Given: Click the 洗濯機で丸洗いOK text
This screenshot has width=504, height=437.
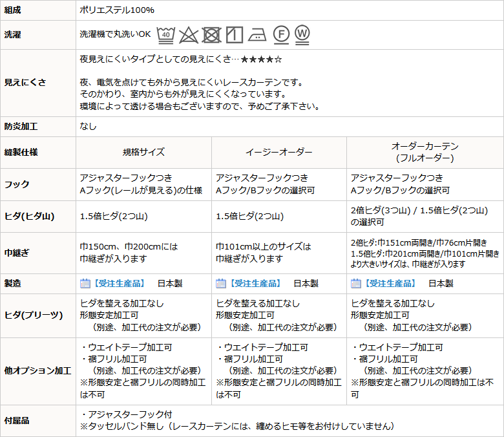Looking at the screenshot, I should click(x=115, y=34).
